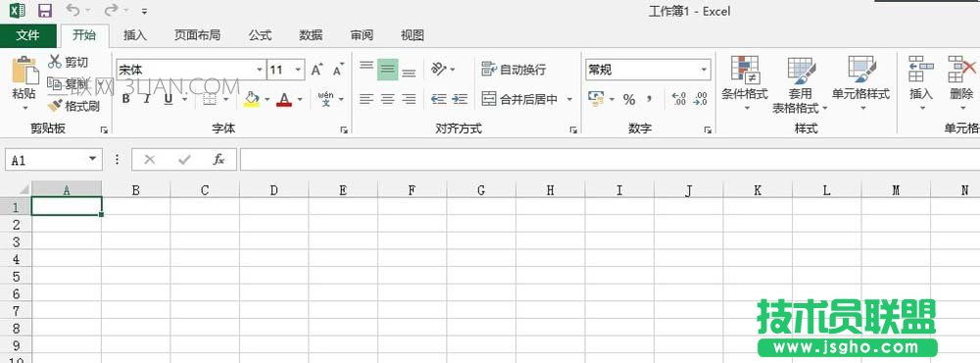Viewport: 980px width, 363px height.
Task: Click the 粘贴 (Paste) clipboard icon
Action: 24,70
